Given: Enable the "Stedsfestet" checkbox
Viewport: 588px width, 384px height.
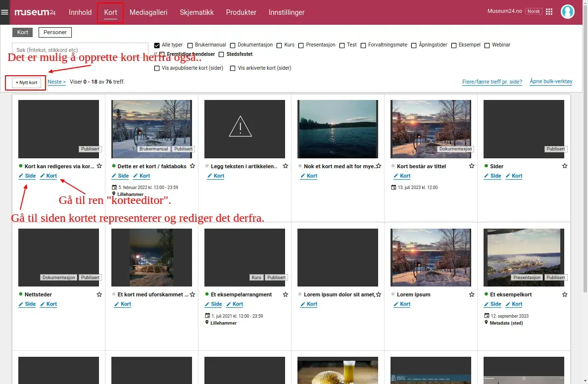Looking at the screenshot, I should tap(221, 54).
